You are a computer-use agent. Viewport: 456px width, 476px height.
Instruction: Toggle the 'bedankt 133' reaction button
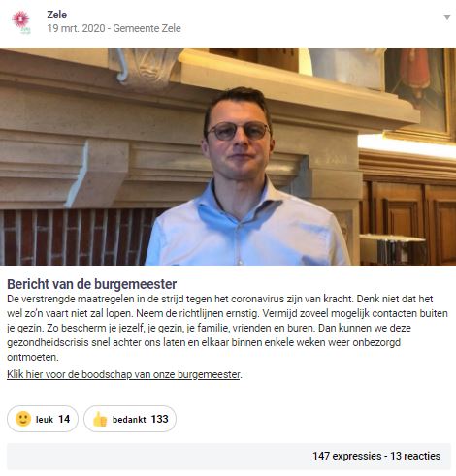coord(130,419)
